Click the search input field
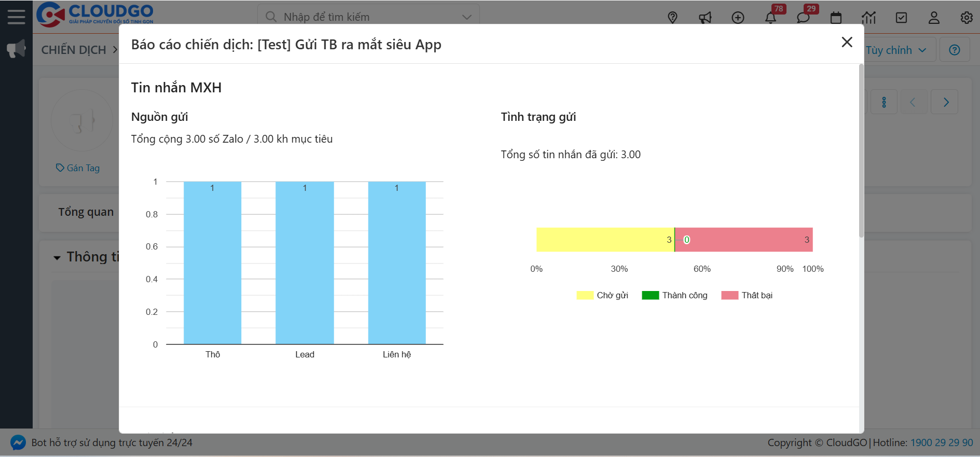 pyautogui.click(x=363, y=17)
